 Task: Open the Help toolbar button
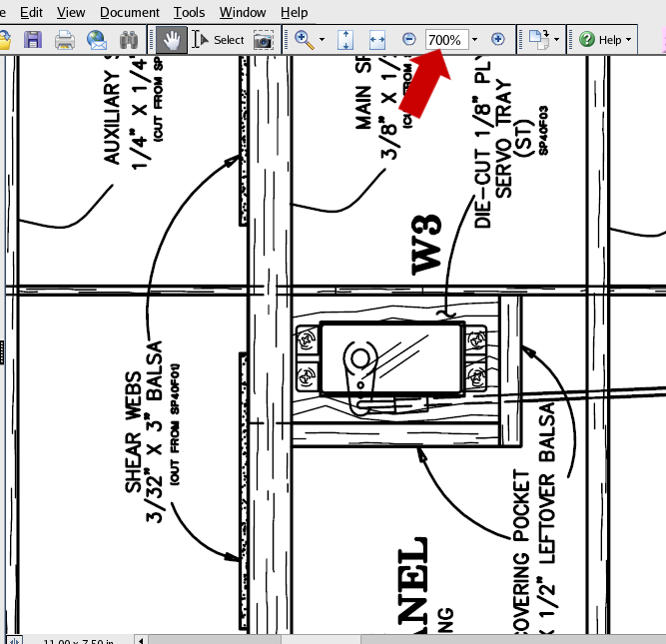pos(605,40)
